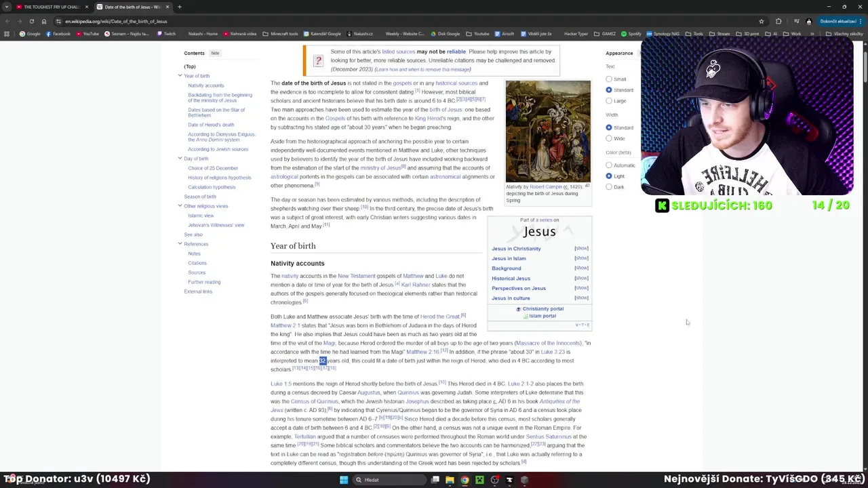Open a new browser tab with plus
The height and width of the screenshot is (488, 868).
coord(180,7)
